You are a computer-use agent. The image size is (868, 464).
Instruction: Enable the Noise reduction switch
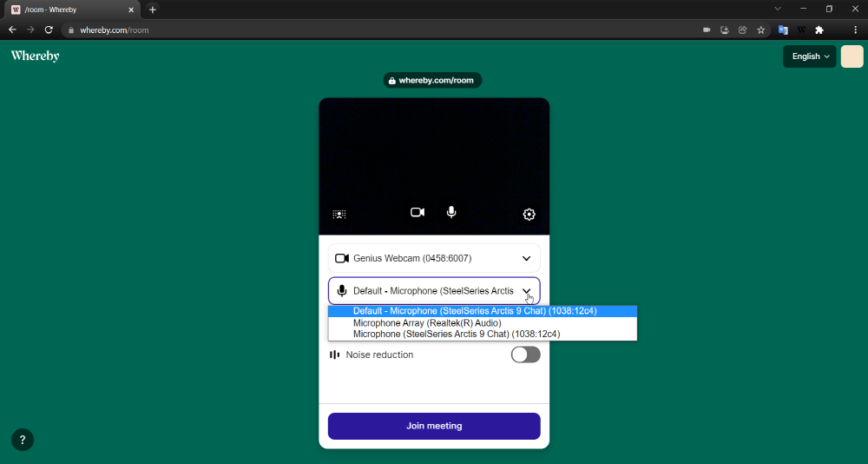(x=525, y=355)
